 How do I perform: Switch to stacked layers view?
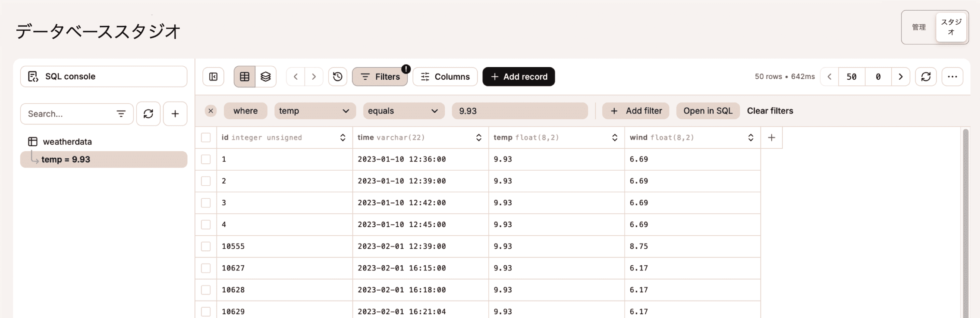(x=266, y=77)
